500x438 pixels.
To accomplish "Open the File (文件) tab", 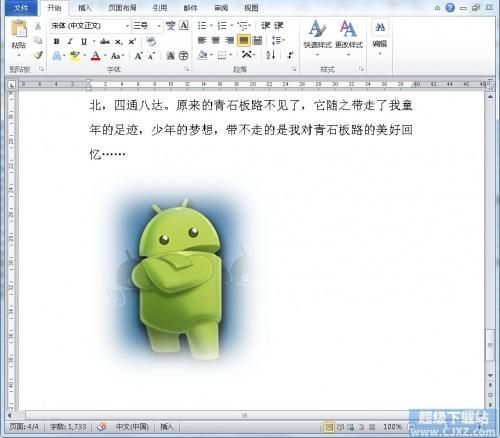I will point(21,8).
